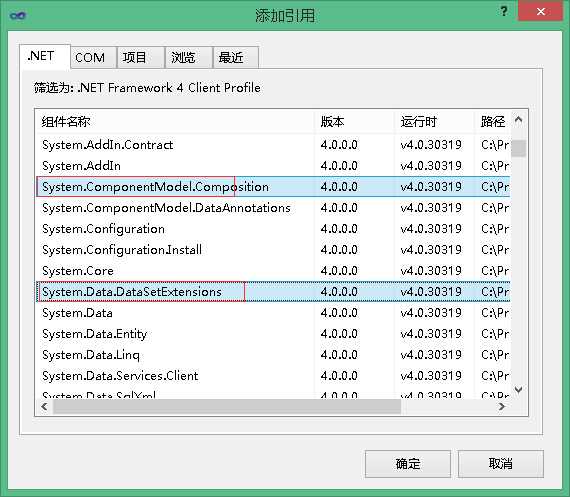This screenshot has width=570, height=497.
Task: Close the 添加引用 dialog
Action: 541,11
